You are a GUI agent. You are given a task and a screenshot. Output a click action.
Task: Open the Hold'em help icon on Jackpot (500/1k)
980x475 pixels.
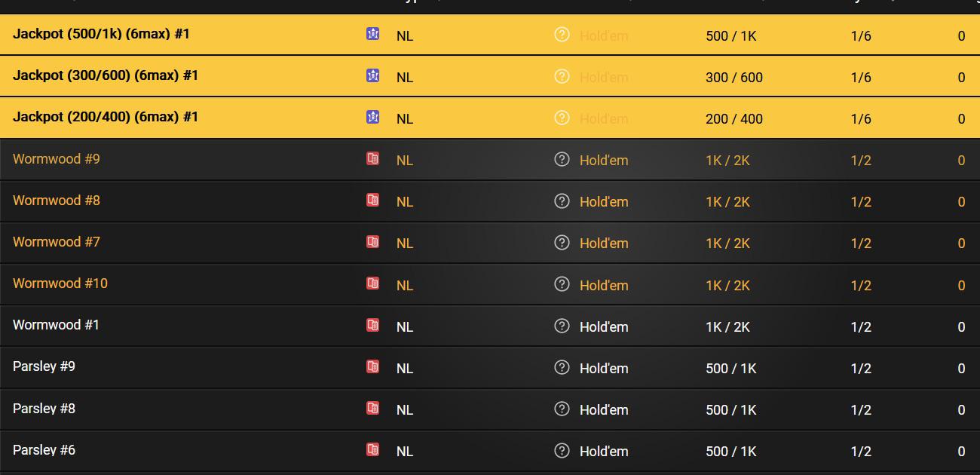(x=562, y=35)
